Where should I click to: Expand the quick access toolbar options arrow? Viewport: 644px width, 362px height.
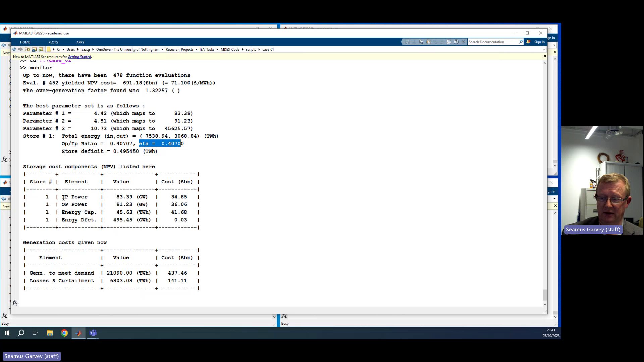coord(463,42)
